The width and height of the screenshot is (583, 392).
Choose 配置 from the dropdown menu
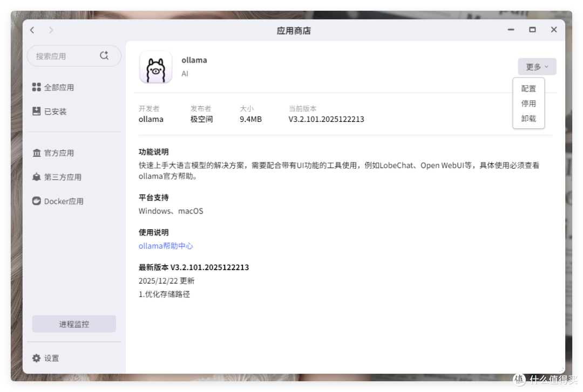point(528,88)
